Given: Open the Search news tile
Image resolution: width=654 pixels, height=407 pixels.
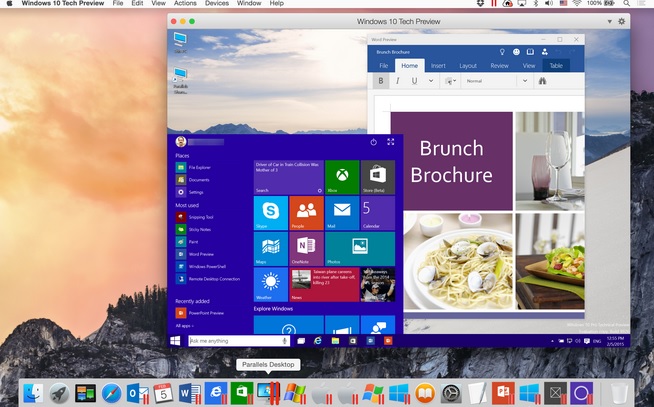Looking at the screenshot, I should (x=289, y=177).
